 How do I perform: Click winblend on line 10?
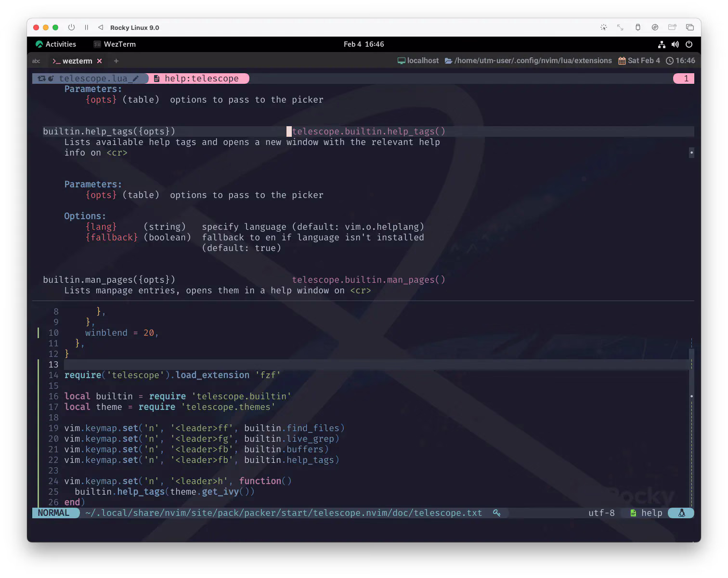106,333
